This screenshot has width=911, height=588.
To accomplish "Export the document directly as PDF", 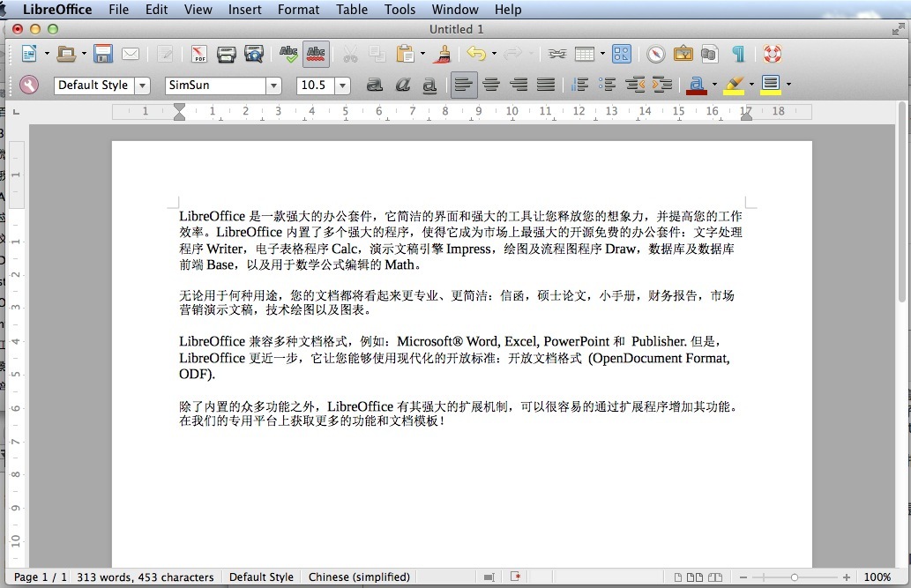I will point(198,54).
